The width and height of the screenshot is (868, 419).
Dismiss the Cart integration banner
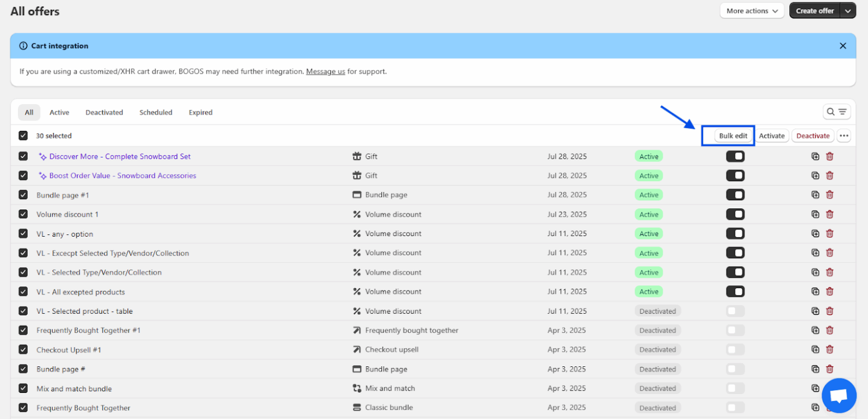point(843,46)
